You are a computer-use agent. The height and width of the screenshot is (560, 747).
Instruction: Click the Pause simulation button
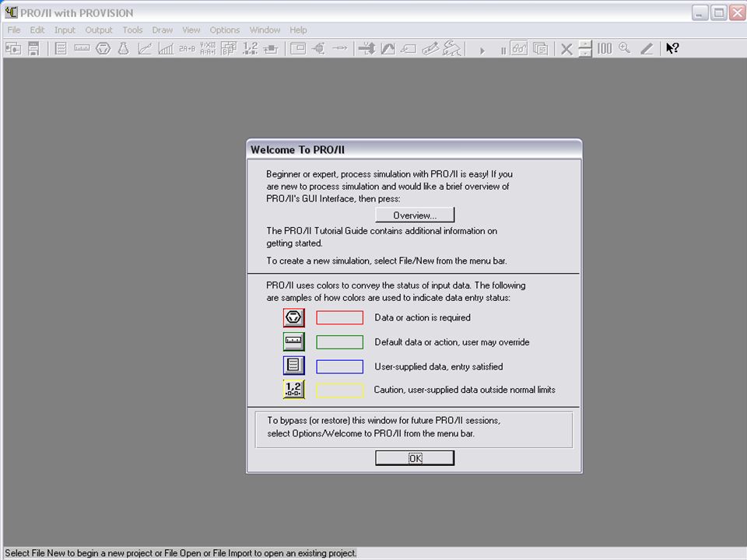click(x=503, y=51)
